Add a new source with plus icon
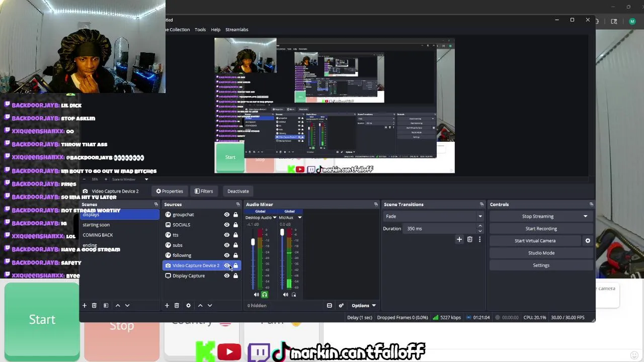 tap(167, 305)
